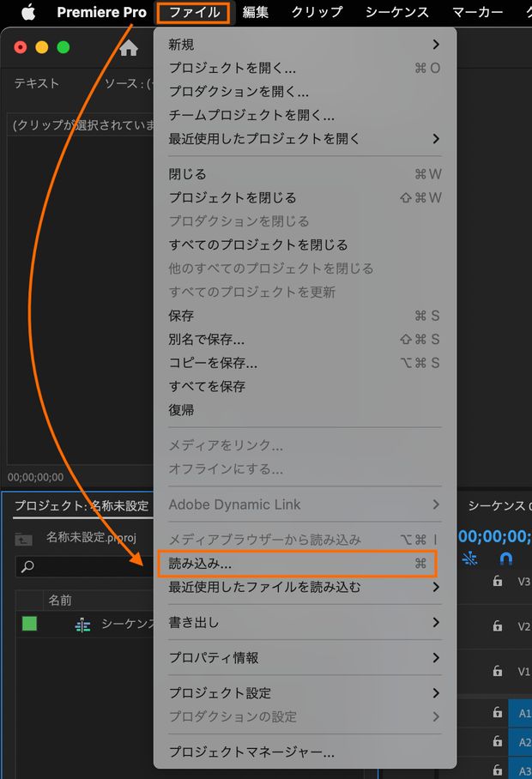
Task: Expand the 新規 submenu
Action: tap(305, 45)
